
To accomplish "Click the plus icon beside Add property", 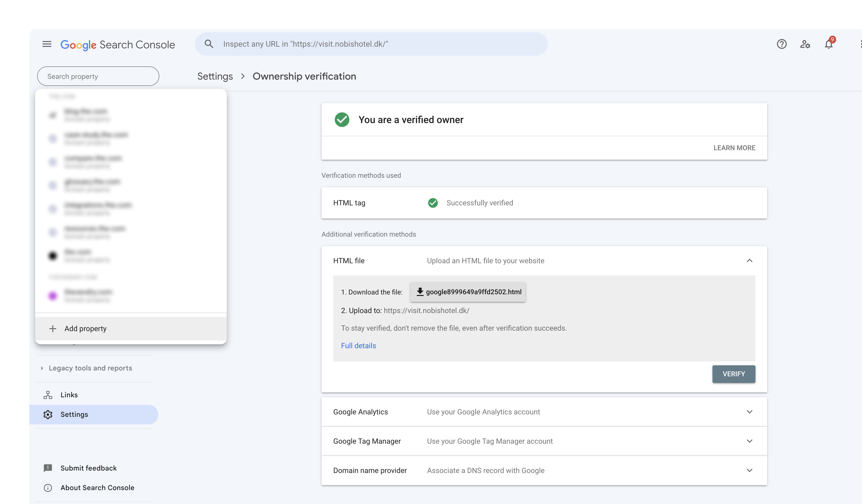I will [53, 329].
